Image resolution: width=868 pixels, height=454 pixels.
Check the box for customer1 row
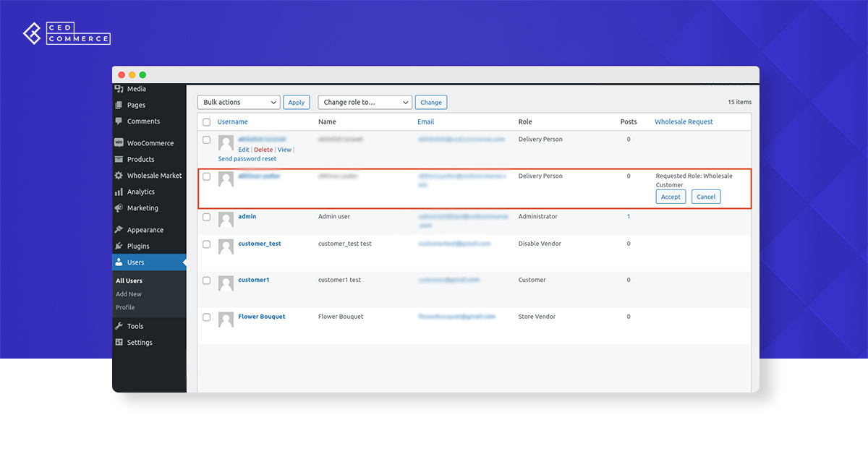coord(207,280)
